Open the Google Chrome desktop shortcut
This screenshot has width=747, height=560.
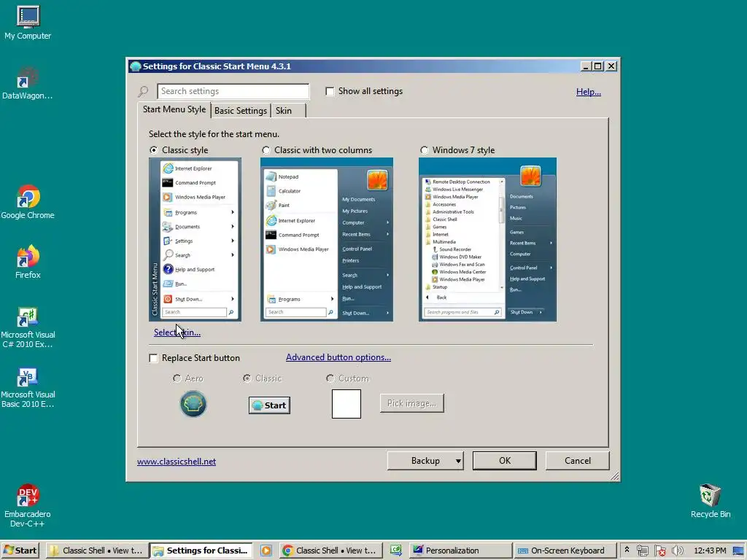[x=28, y=203]
